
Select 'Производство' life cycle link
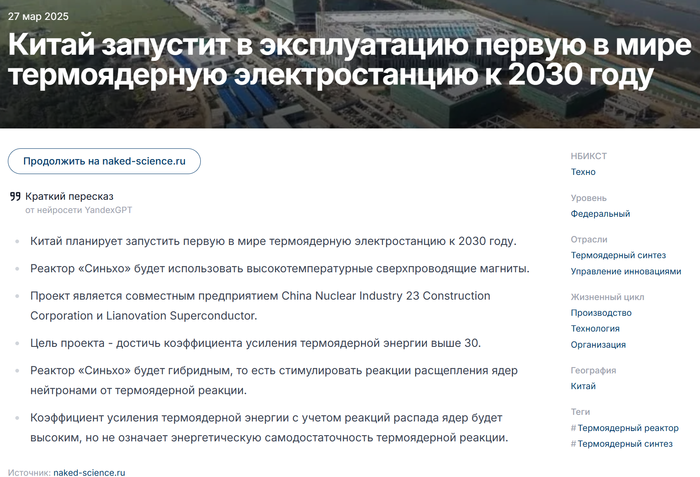click(601, 313)
